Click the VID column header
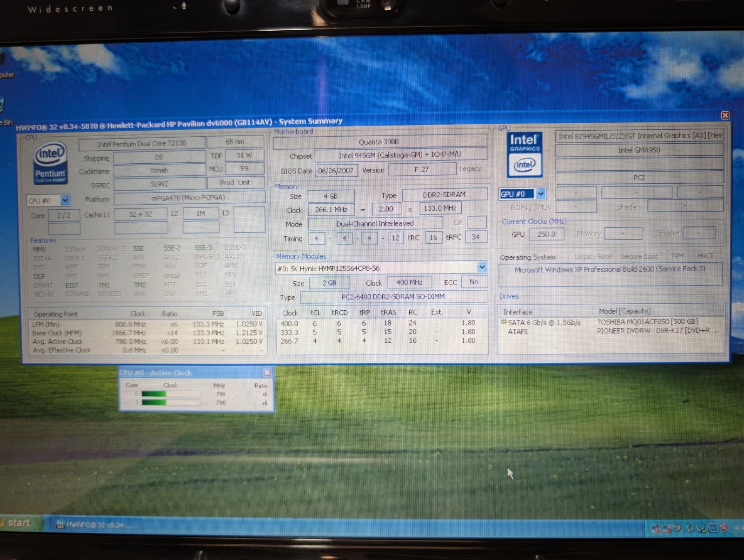Image resolution: width=744 pixels, height=560 pixels. click(x=257, y=313)
